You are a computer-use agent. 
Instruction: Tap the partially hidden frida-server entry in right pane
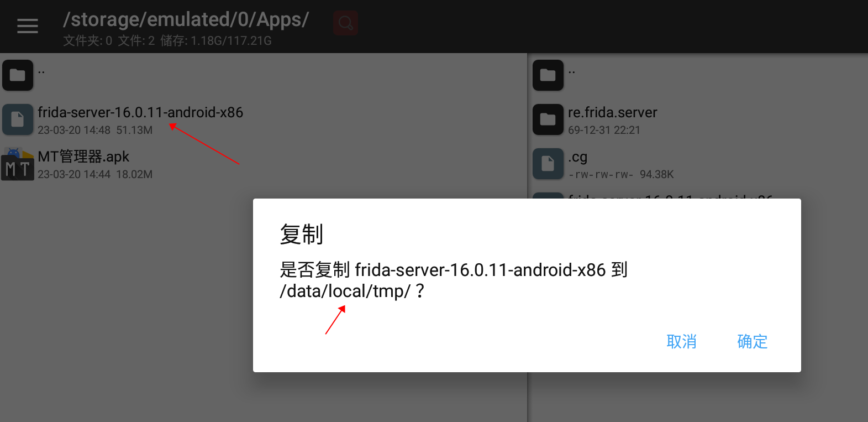(670, 196)
